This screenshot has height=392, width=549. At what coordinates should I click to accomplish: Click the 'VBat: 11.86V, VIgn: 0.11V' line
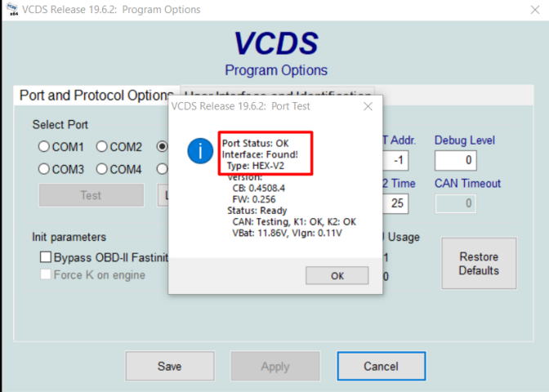pyautogui.click(x=287, y=233)
